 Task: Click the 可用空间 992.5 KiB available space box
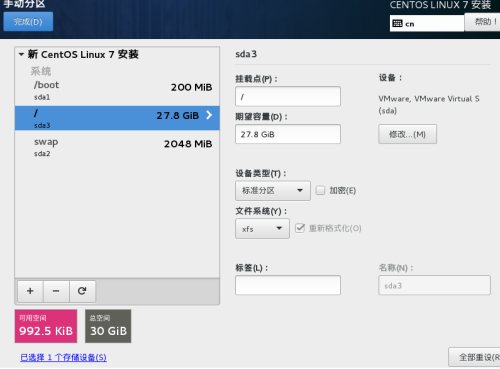point(46,326)
